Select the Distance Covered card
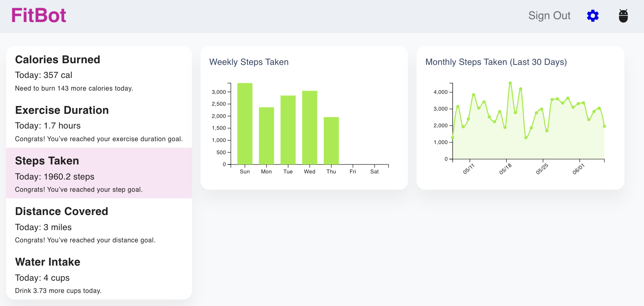Image resolution: width=644 pixels, height=306 pixels. click(x=99, y=224)
